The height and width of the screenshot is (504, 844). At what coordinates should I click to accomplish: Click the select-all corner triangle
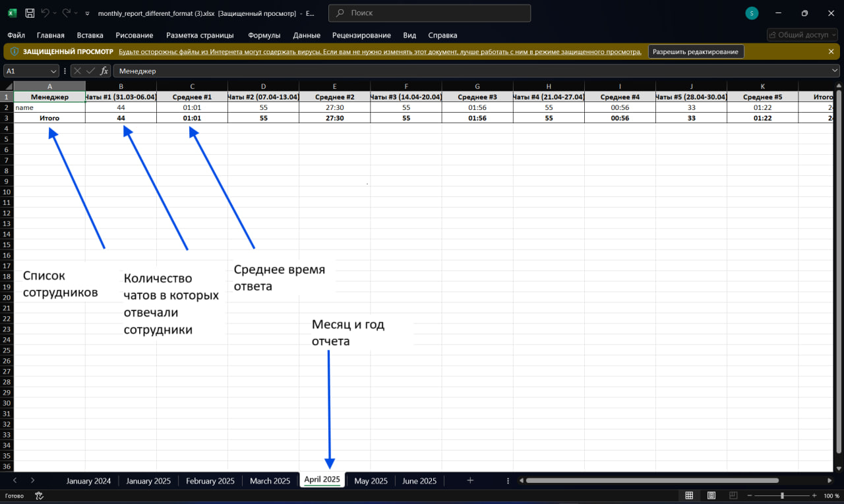point(8,86)
